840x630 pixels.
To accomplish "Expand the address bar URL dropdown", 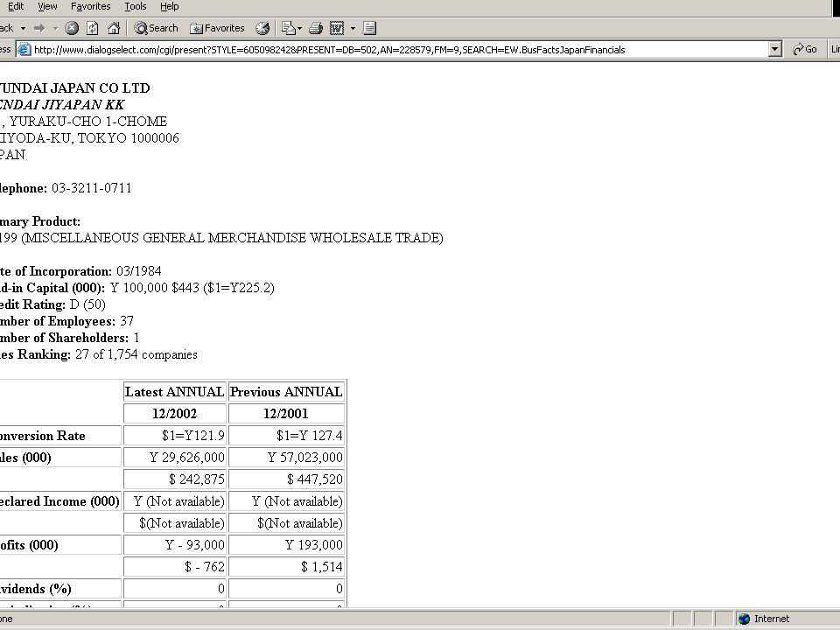I will [774, 50].
